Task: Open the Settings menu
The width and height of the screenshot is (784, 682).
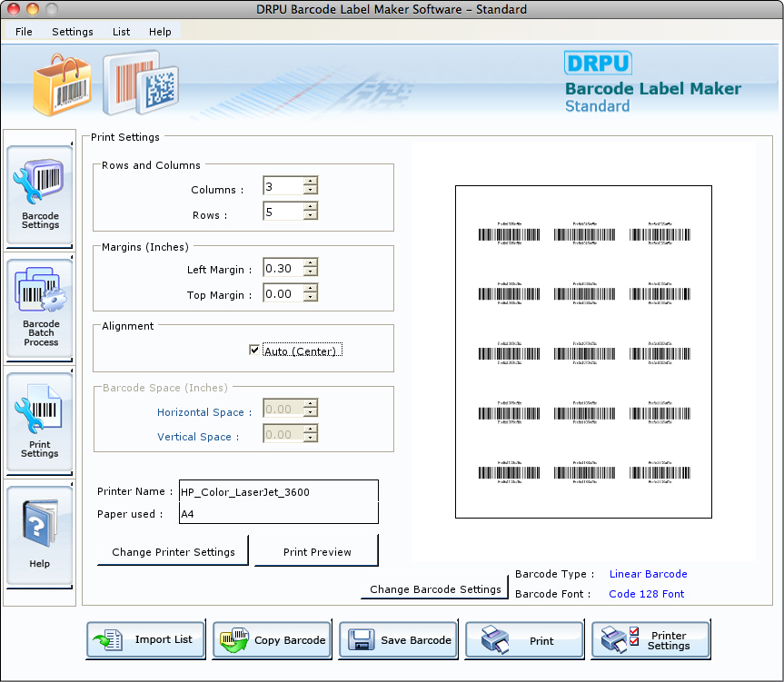Action: [73, 32]
